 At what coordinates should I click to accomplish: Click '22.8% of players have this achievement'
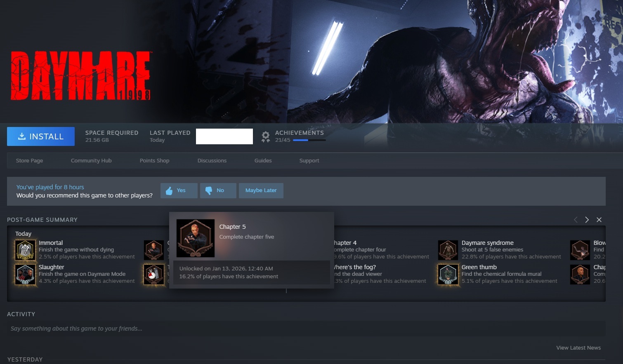[512, 257]
